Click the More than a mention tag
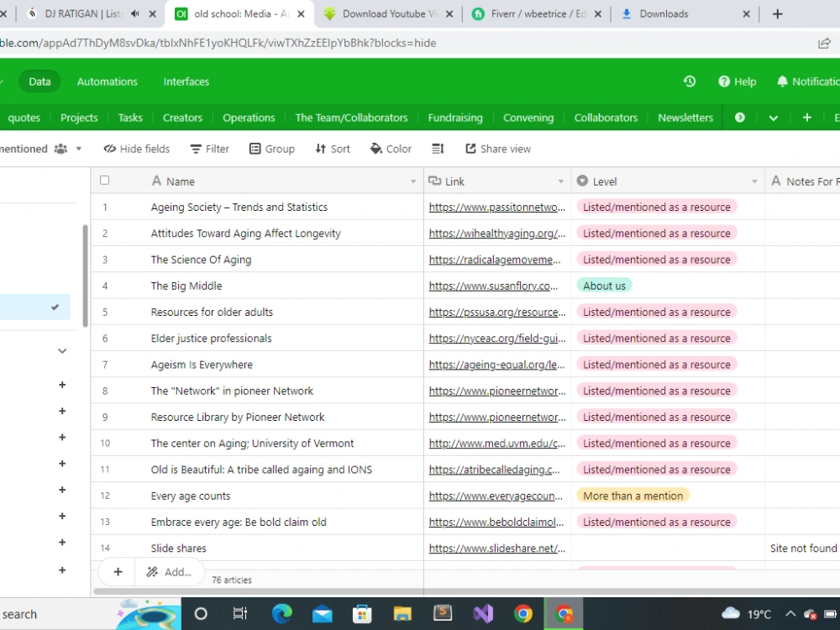Screen dimensions: 840x630 pos(633,496)
